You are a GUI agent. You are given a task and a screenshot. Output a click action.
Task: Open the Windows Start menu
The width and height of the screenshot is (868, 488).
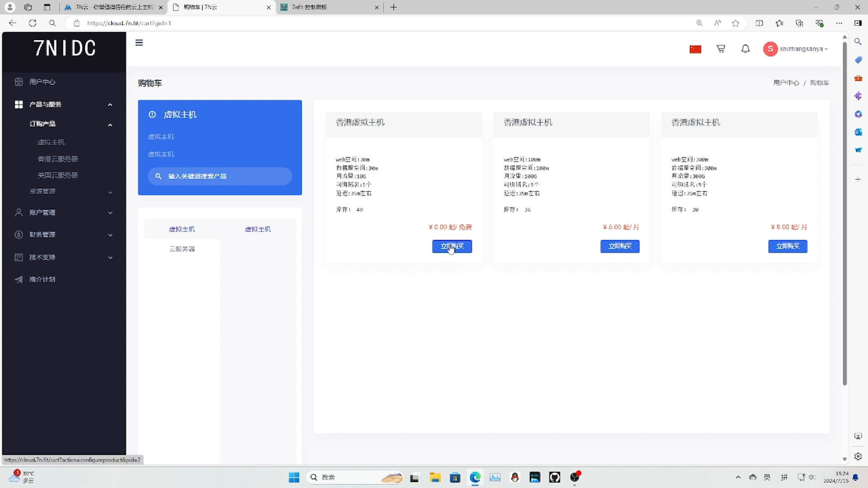(x=294, y=477)
